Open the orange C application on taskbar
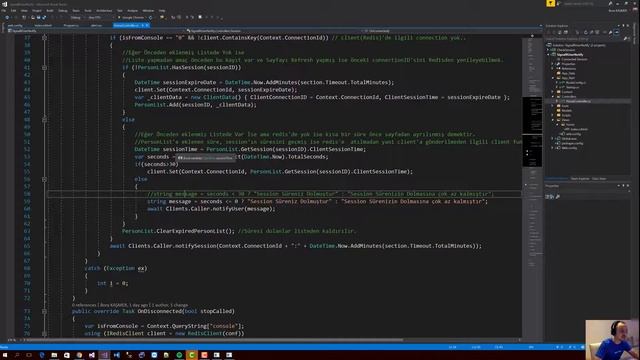Screen dimensions: 640x360 pyautogui.click(x=191, y=355)
